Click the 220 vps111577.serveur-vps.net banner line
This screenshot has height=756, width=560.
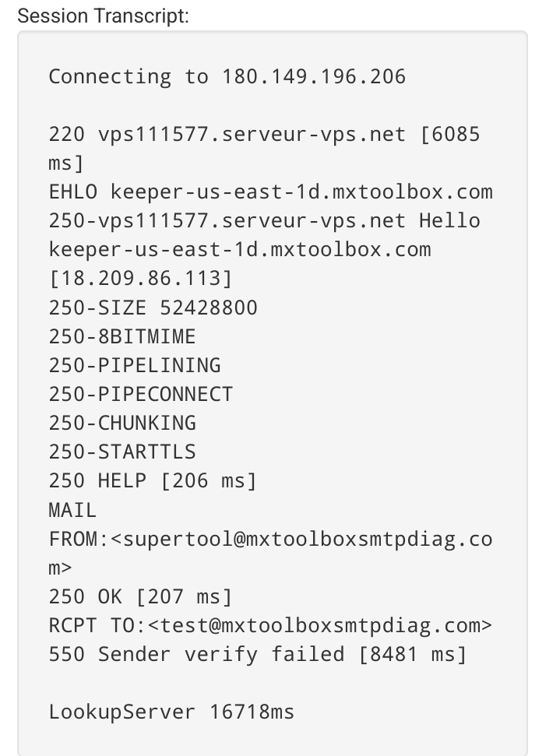pos(264,135)
